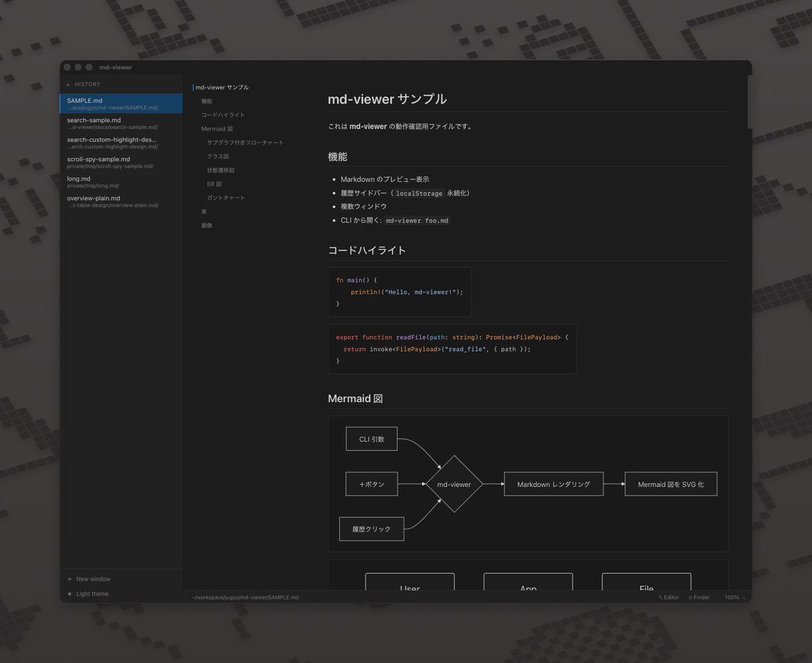Click the vertical scrollbar thumb of the document
The width and height of the screenshot is (812, 663).
[749, 101]
